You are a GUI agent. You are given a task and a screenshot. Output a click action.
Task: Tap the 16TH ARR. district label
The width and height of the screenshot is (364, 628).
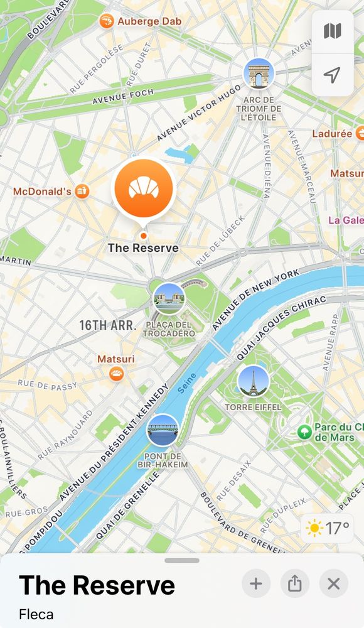pyautogui.click(x=108, y=325)
